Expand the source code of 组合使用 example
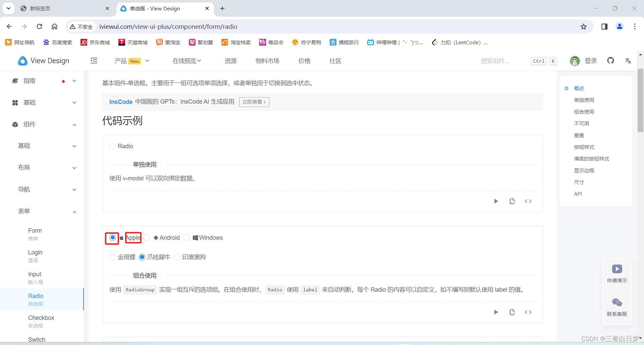Screen dimensions: 644x345 click(528, 312)
